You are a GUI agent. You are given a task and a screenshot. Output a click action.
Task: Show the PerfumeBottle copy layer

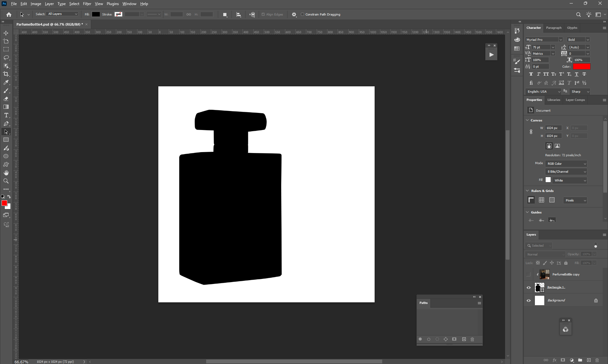529,275
